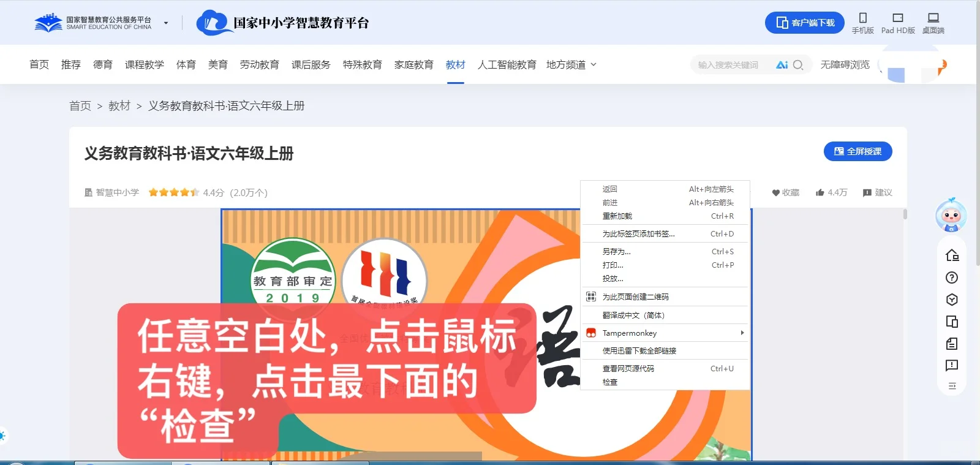Click the Smart Education of China logo

point(93,23)
